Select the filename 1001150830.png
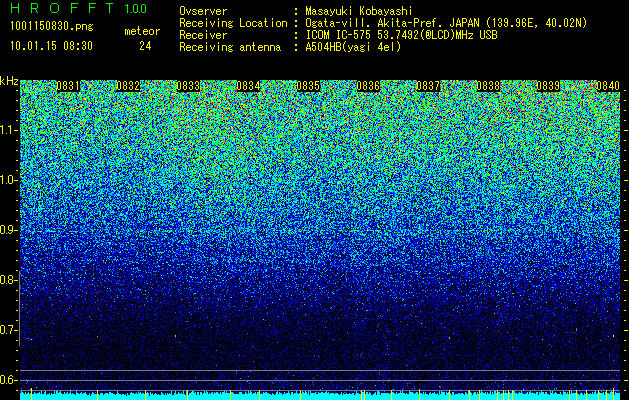 coord(52,27)
